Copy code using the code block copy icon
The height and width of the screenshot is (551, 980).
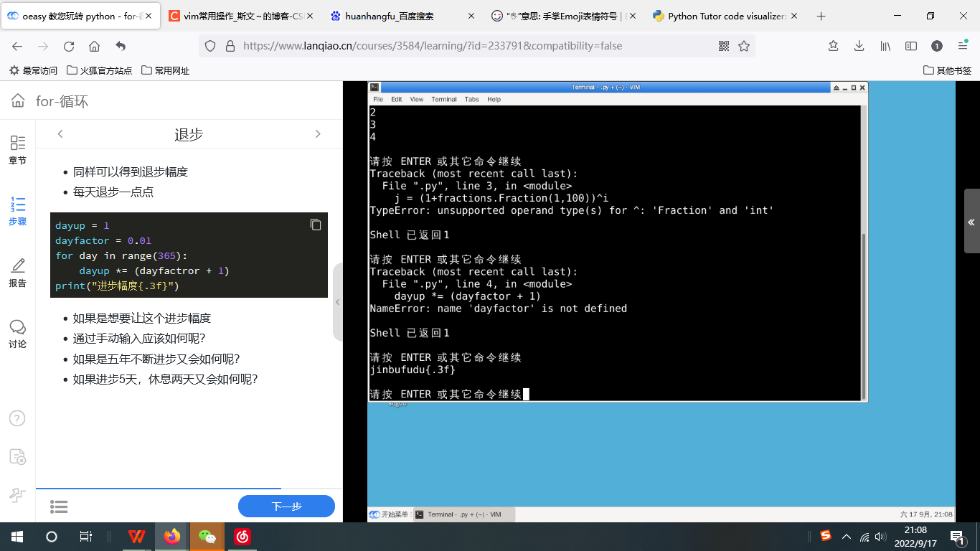click(315, 225)
